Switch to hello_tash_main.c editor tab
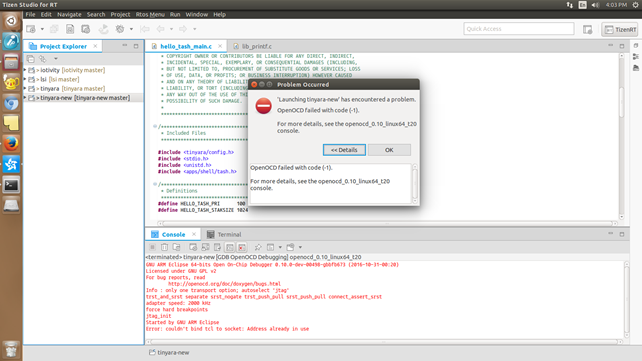Image resolution: width=642 pixels, height=361 pixels. pyautogui.click(x=185, y=46)
